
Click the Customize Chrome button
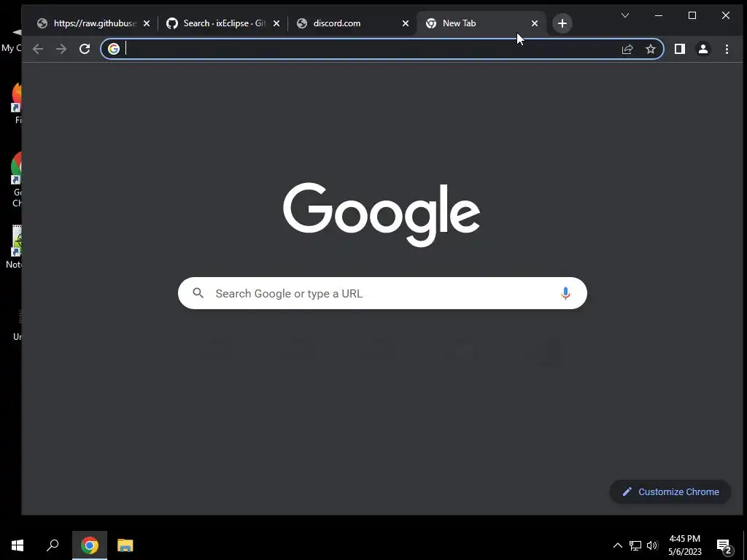pyautogui.click(x=670, y=492)
